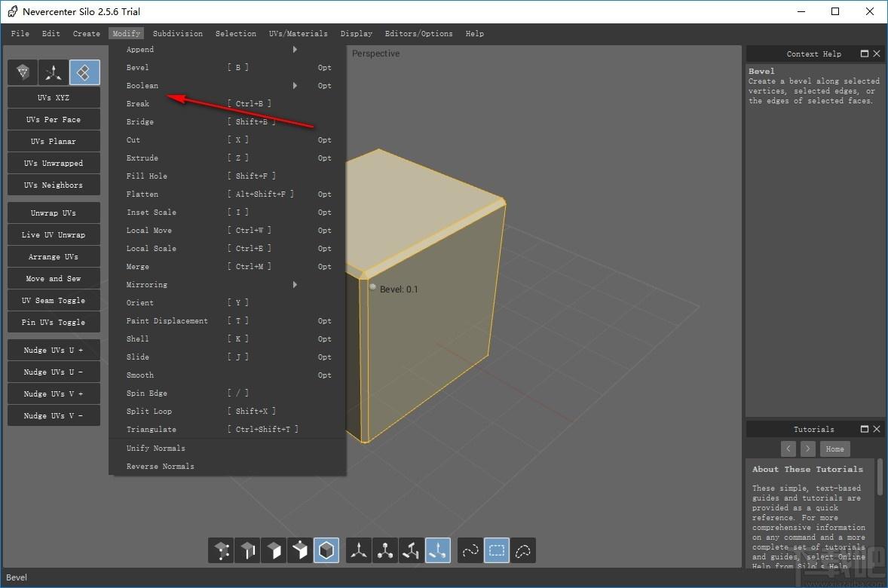Click the highlighted object selection mode cube

point(326,550)
